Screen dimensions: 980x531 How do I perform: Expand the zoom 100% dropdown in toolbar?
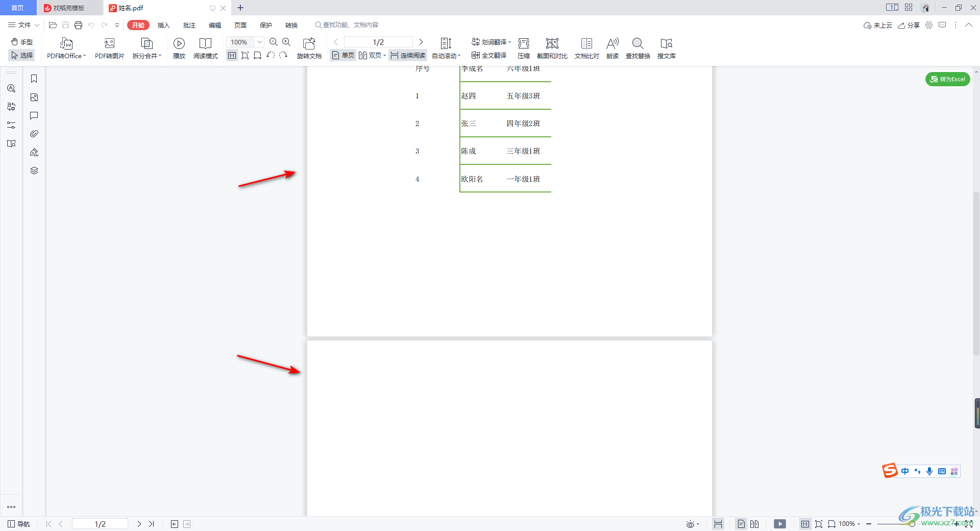pyautogui.click(x=260, y=42)
